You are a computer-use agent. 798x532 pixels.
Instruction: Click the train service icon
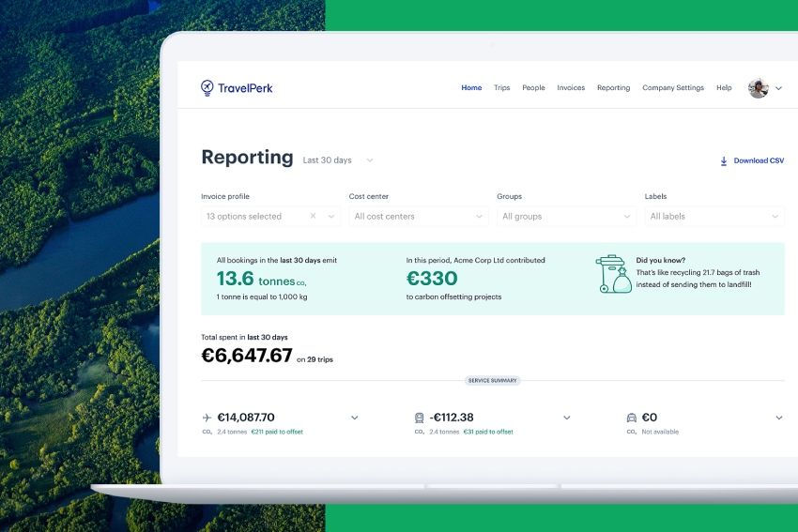click(x=419, y=418)
